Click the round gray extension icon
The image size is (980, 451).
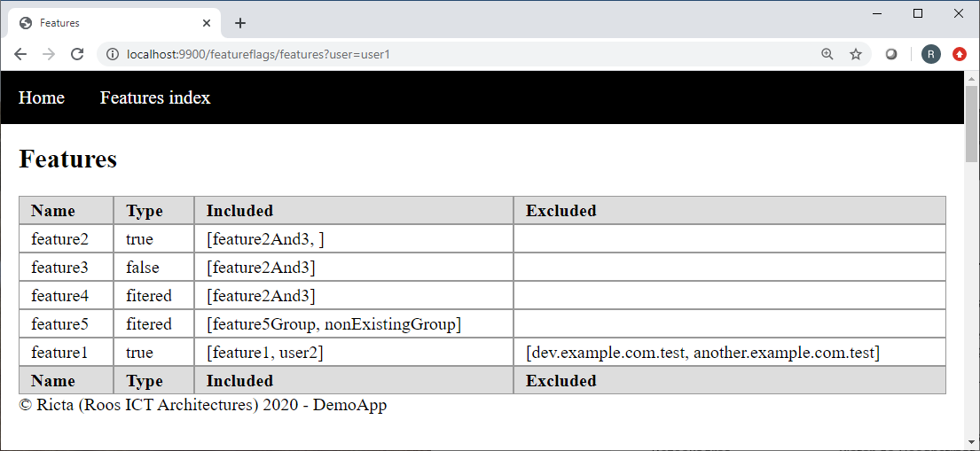[891, 54]
